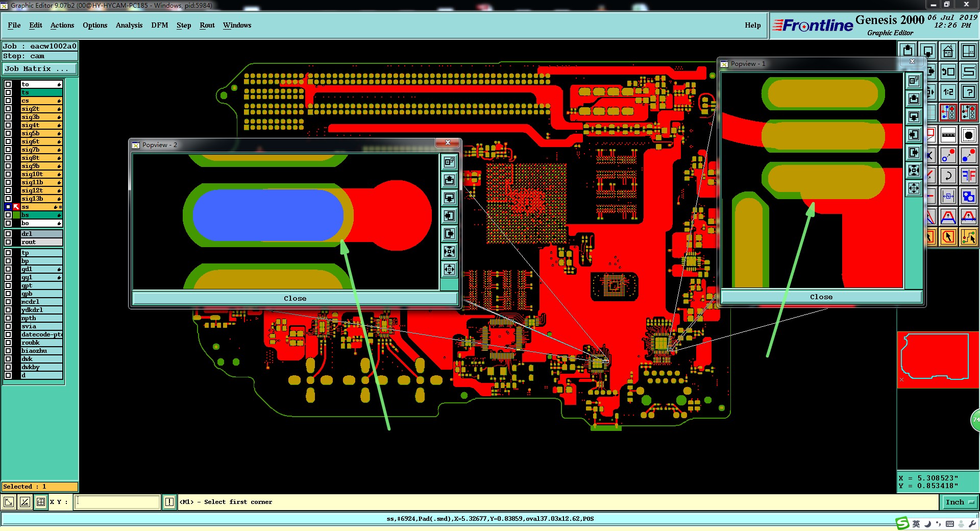Open the Inch units dropdown

[x=959, y=502]
